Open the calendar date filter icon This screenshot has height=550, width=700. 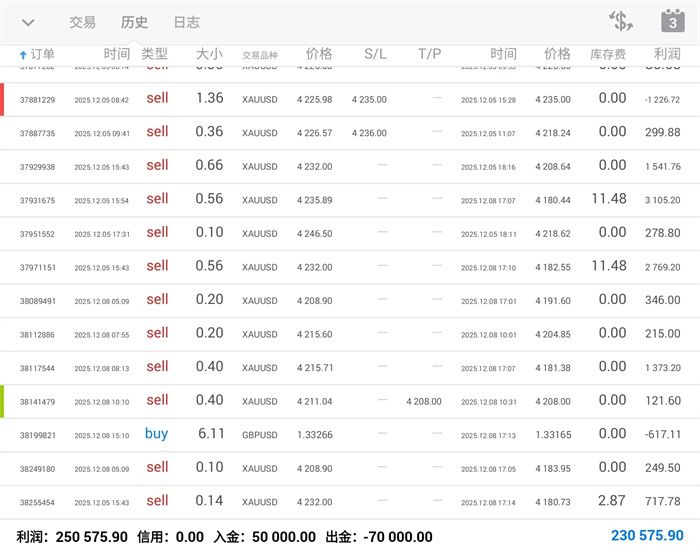pyautogui.click(x=673, y=21)
